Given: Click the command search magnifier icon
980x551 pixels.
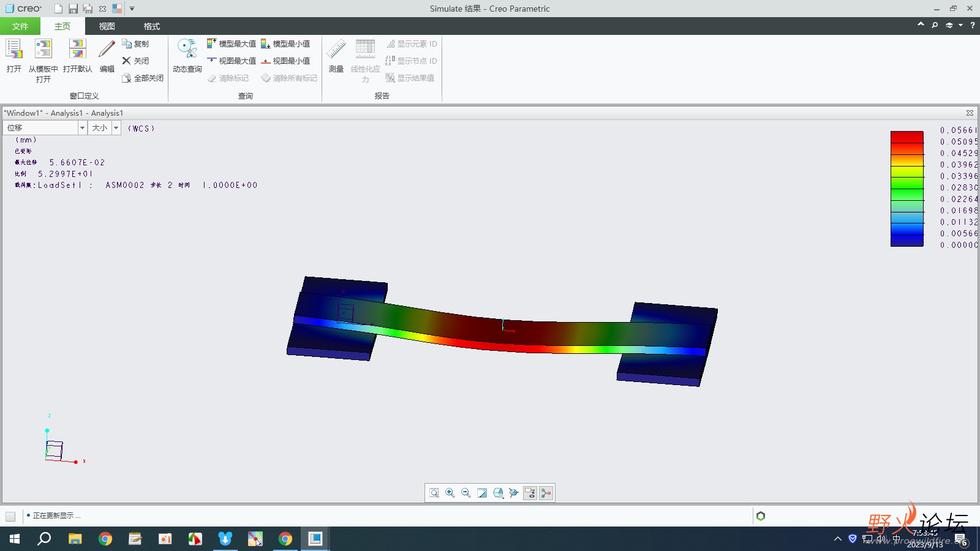Looking at the screenshot, I should pos(935,25).
